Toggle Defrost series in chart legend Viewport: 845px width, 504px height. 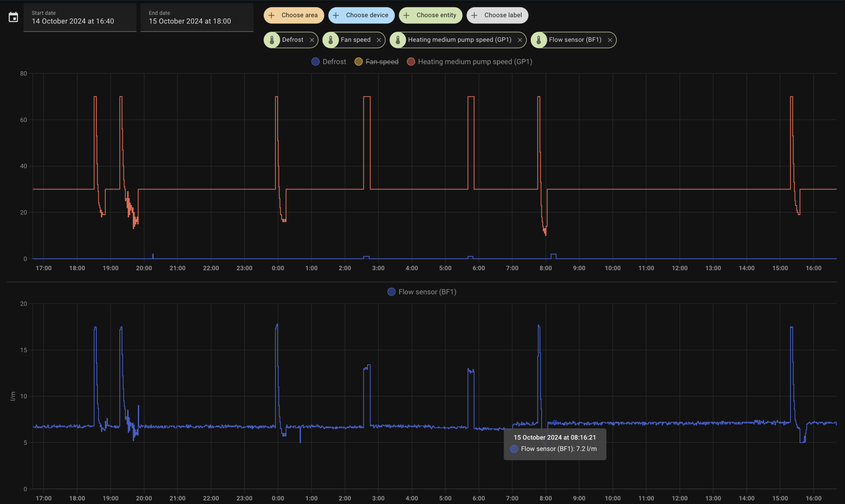334,62
